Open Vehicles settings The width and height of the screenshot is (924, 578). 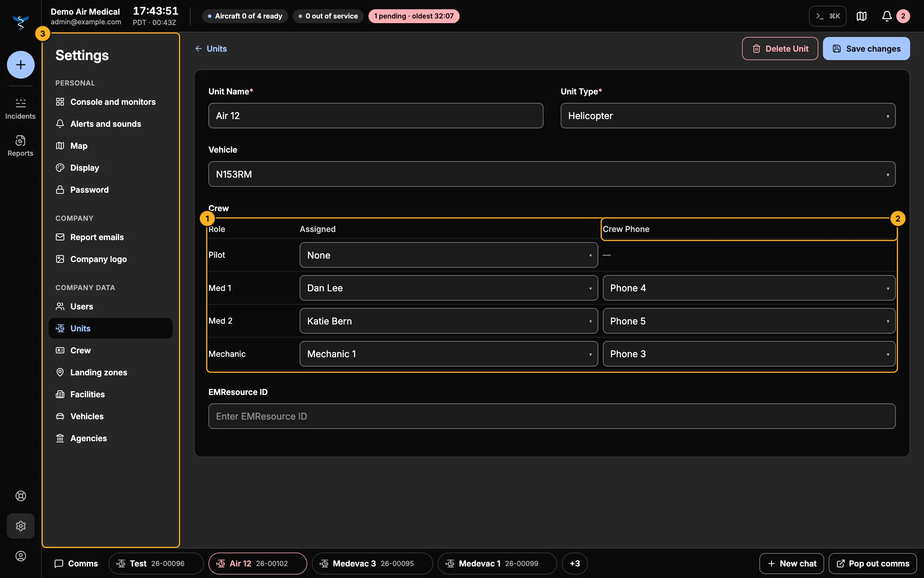tap(110, 417)
